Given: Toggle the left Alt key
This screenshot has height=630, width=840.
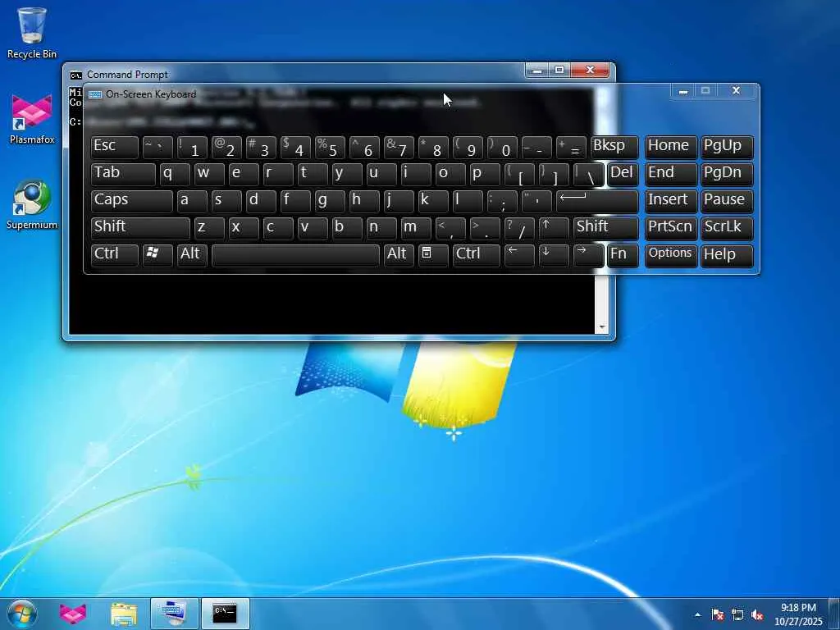Looking at the screenshot, I should click(x=192, y=256).
